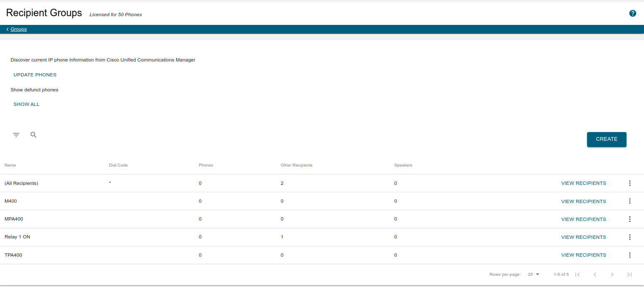Go to the next page arrow
644x287 pixels.
(x=612, y=275)
